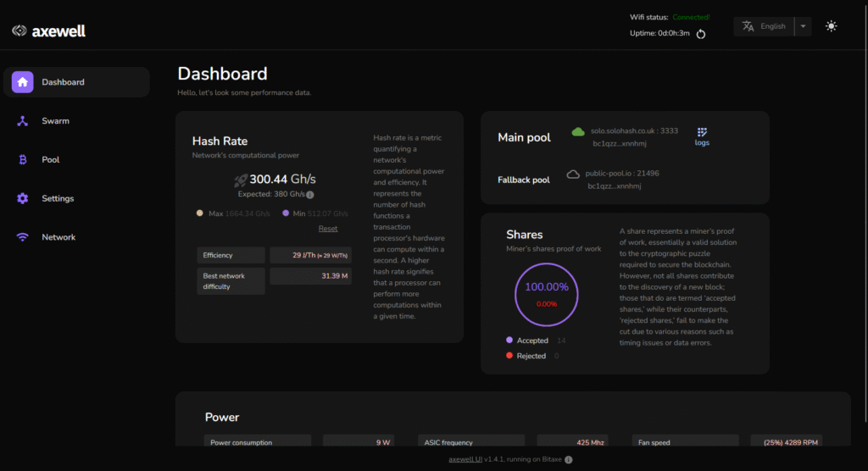Click the Rejected shares legend entry
Screen dimensions: 868x471
pos(531,356)
